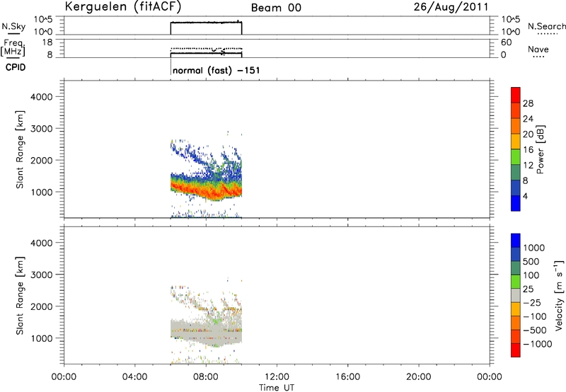Click the 'Power [dB]' colorbar title

point(541,149)
